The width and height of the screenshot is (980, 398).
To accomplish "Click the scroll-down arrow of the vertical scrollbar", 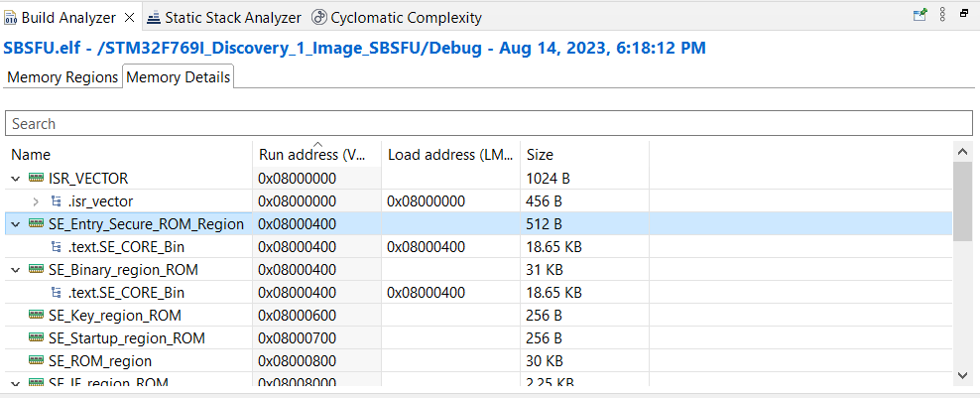I will coord(962,375).
